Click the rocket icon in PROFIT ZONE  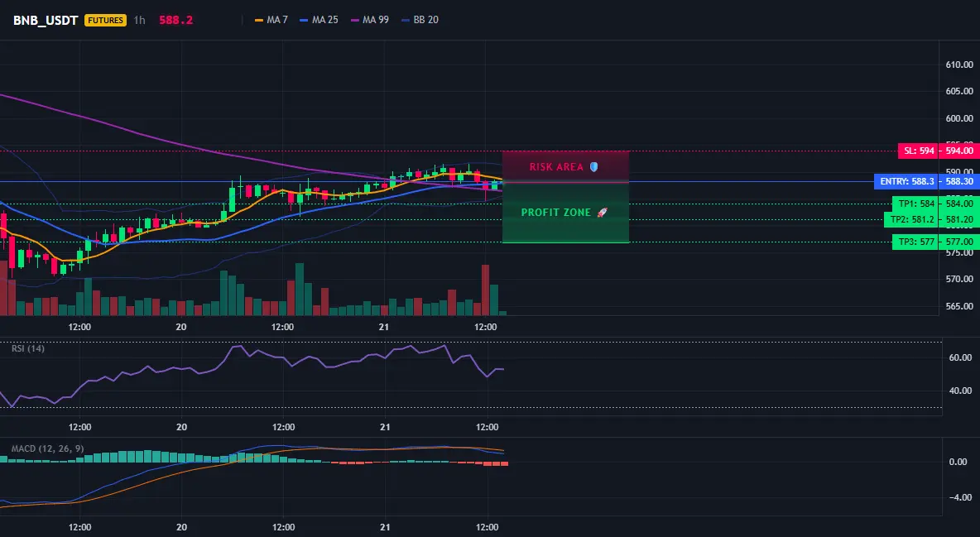[x=603, y=213]
